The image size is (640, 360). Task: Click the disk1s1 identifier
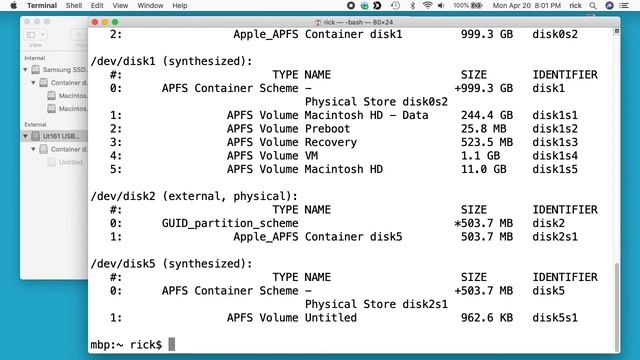click(x=555, y=116)
